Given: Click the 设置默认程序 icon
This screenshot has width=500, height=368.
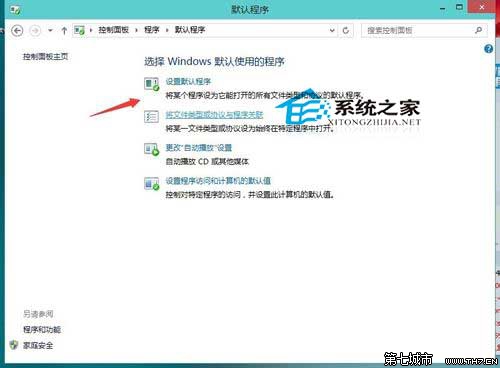Looking at the screenshot, I should pos(152,84).
